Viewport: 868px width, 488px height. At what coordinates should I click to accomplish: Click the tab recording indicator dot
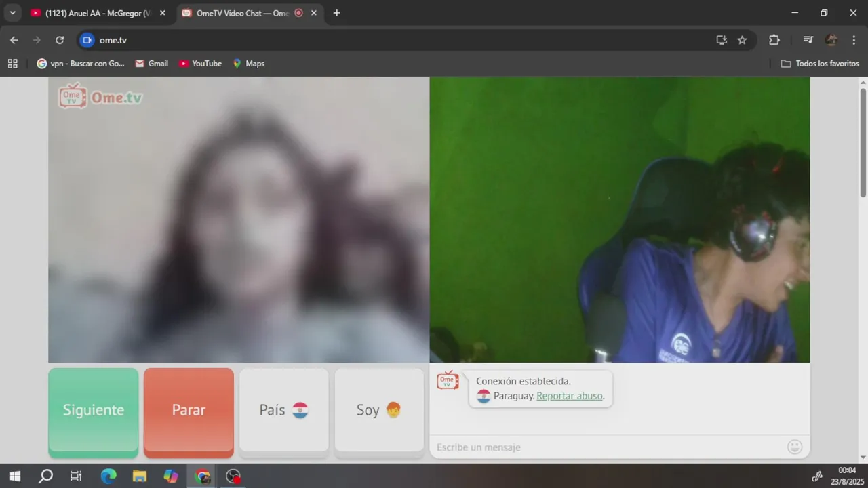298,13
